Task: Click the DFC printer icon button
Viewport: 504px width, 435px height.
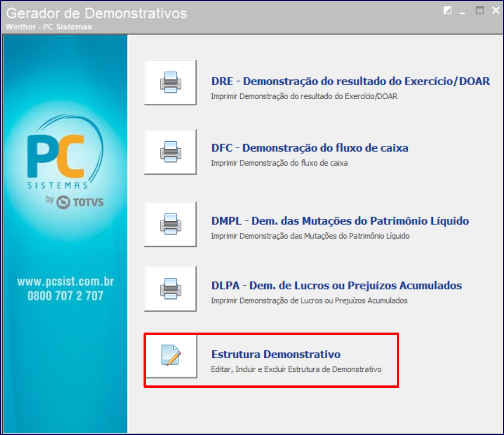Action: click(170, 152)
